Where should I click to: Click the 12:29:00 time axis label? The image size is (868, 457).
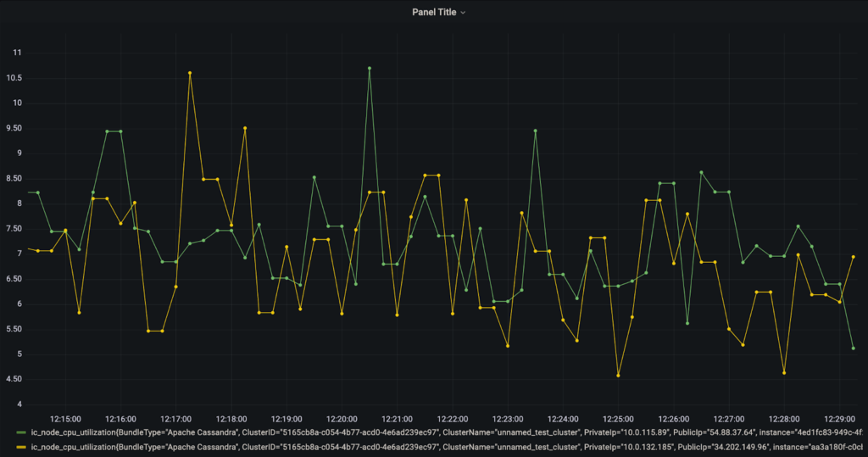tap(839, 419)
